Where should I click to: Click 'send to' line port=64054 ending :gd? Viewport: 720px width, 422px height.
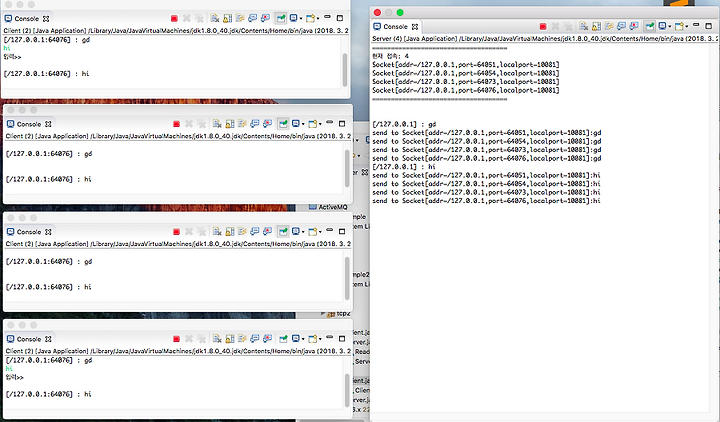click(x=487, y=141)
